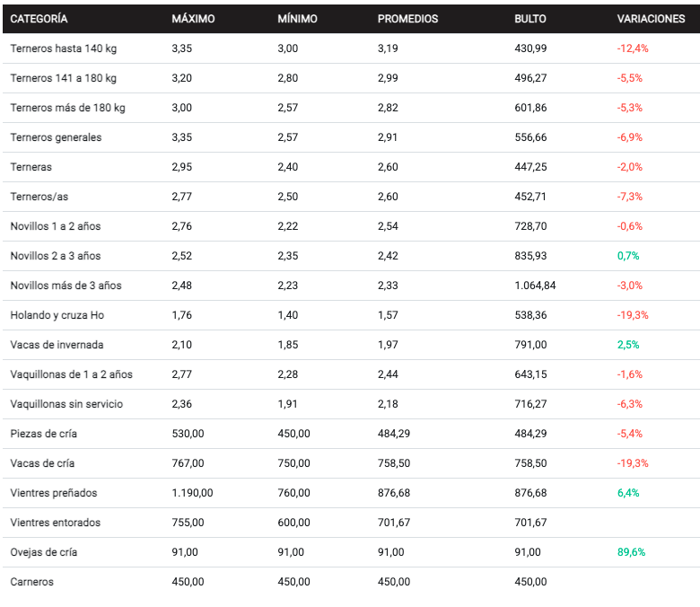Click the green 2,5% variation value
The image size is (700, 607).
[x=628, y=345]
